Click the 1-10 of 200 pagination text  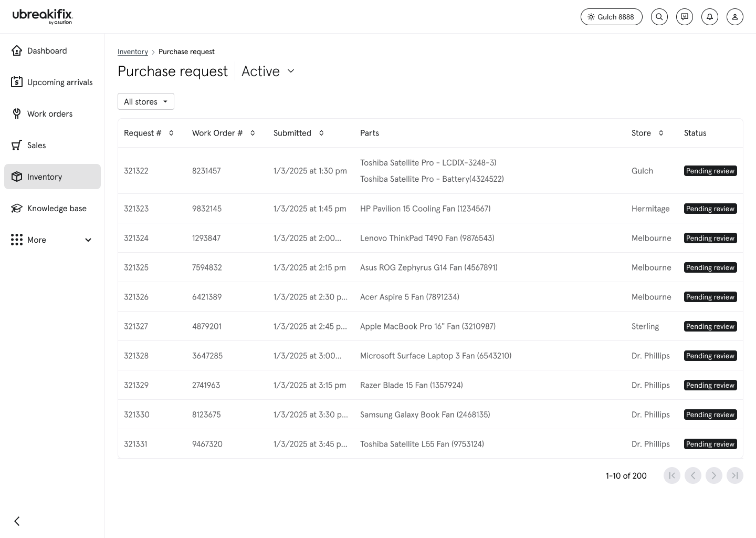pyautogui.click(x=626, y=475)
